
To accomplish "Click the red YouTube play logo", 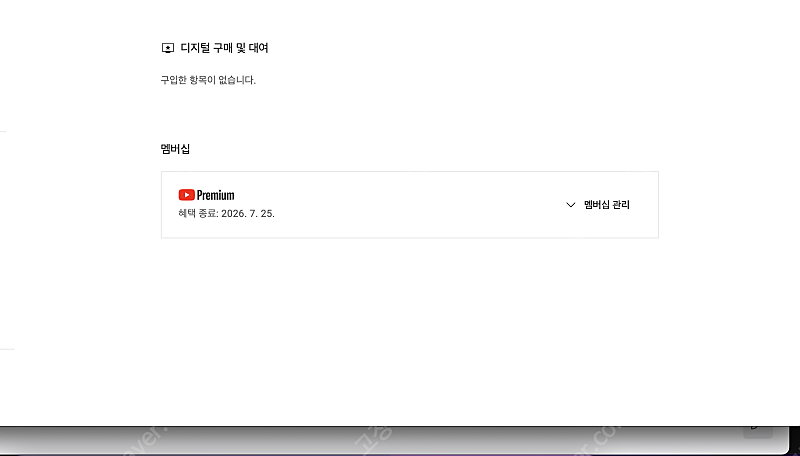I will (x=187, y=195).
